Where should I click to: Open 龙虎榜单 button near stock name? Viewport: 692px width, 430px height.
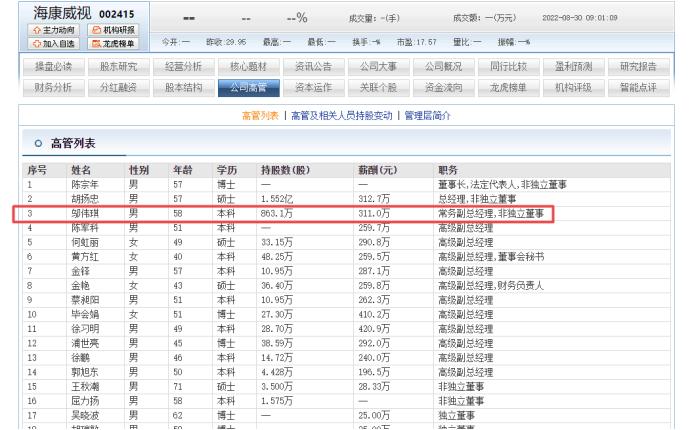point(113,44)
